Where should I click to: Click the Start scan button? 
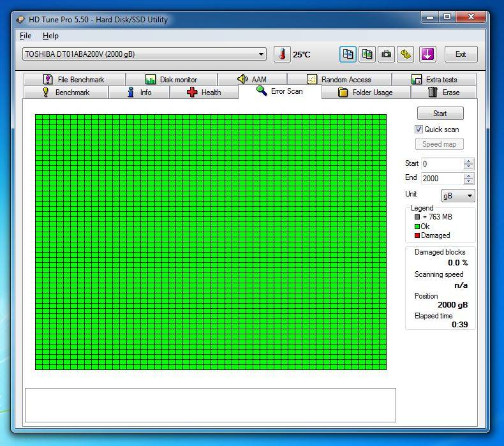pos(440,114)
